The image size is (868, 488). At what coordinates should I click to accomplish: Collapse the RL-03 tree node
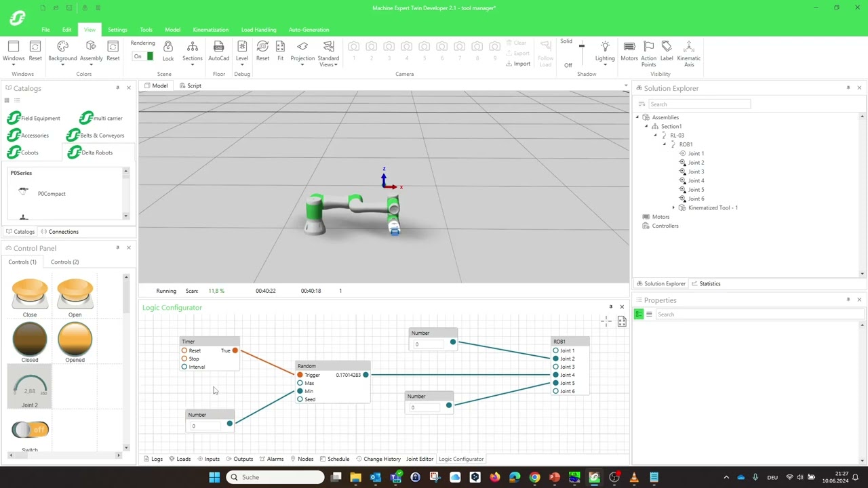click(655, 135)
